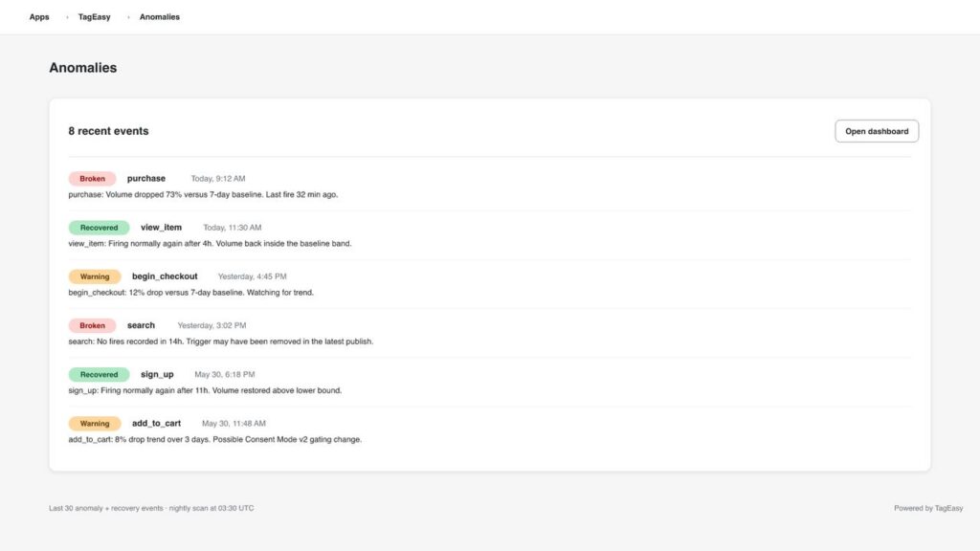Click the Today, 9:12 AM timestamp
The width and height of the screenshot is (980, 551).
click(x=218, y=179)
